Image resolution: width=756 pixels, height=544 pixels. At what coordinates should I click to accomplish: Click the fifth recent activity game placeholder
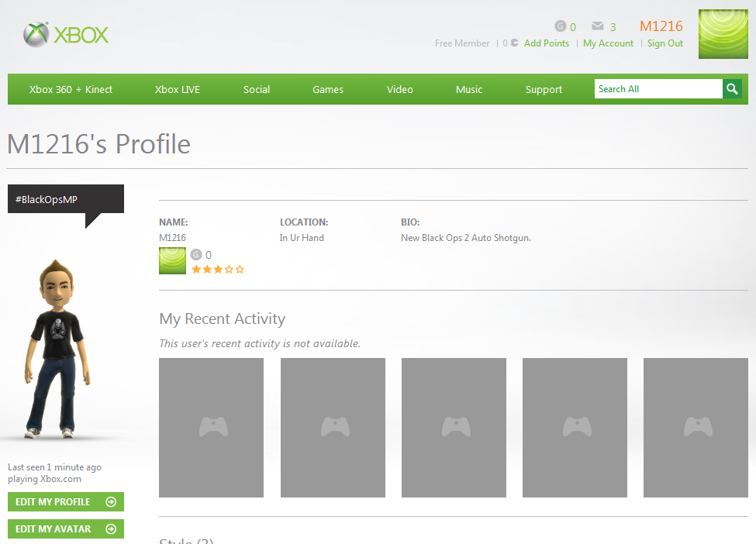696,428
